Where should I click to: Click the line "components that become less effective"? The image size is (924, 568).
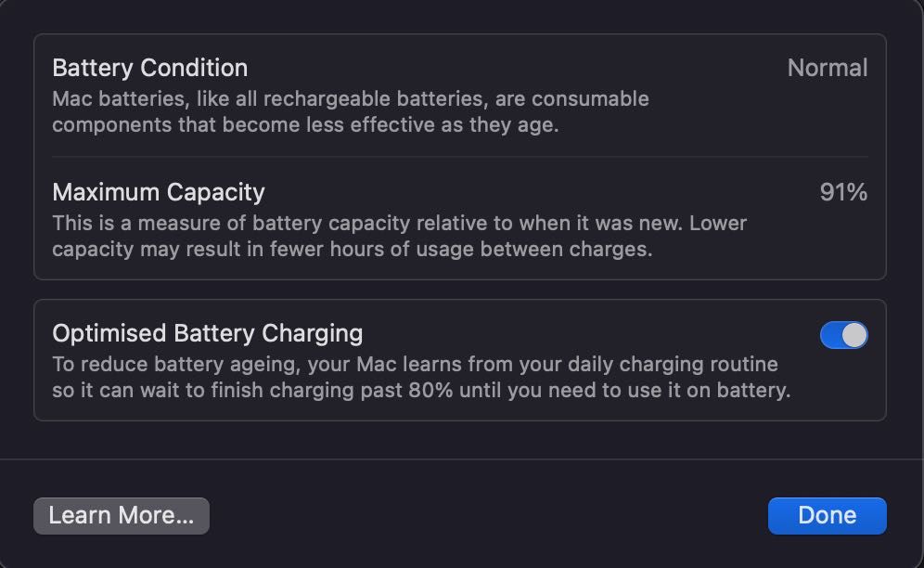coord(305,124)
